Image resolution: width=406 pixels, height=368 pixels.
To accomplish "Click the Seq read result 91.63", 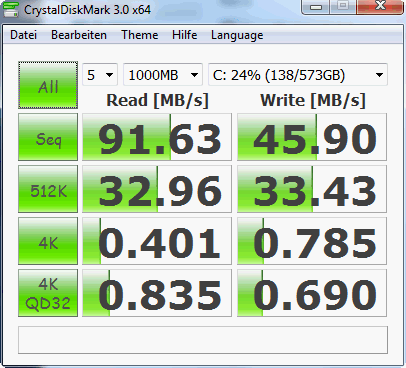I will [157, 137].
